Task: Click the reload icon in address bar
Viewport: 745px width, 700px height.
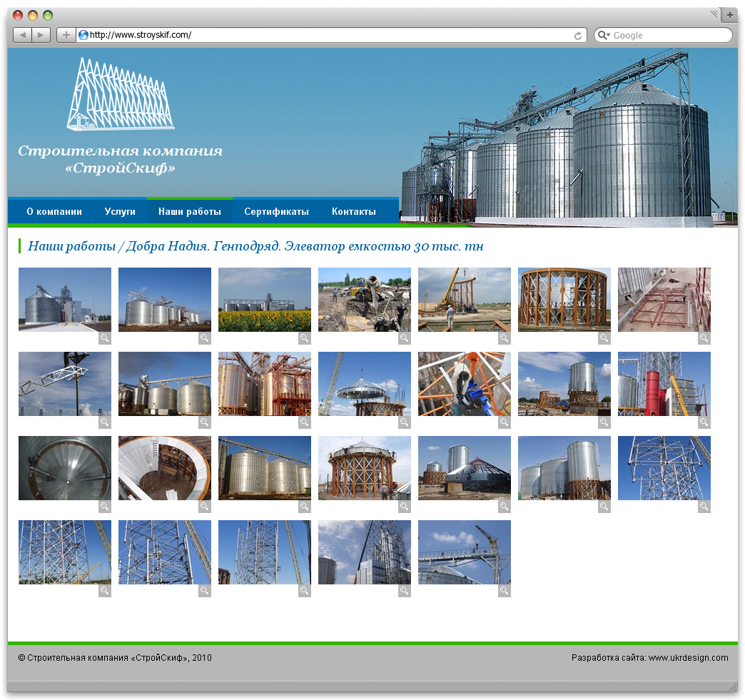Action: tap(578, 36)
